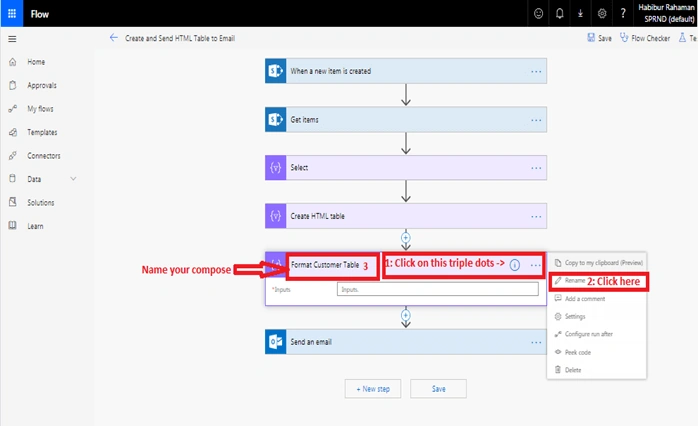The image size is (698, 426).
Task: Click the Learn book icon
Action: click(x=13, y=226)
